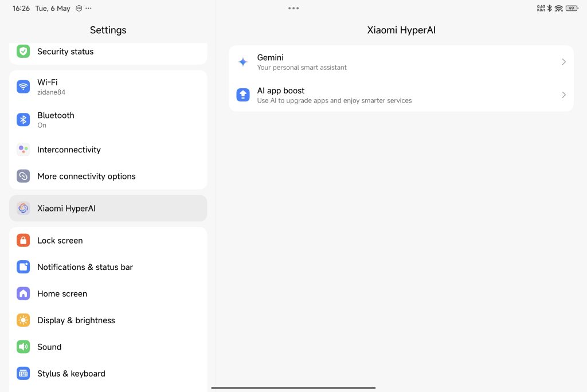Tap the Home screen icon
The image size is (587, 392).
click(23, 293)
